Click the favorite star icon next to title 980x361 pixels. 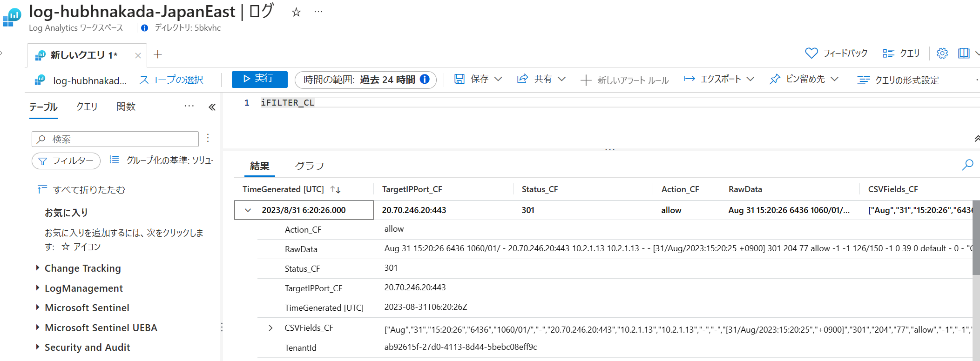pyautogui.click(x=296, y=13)
